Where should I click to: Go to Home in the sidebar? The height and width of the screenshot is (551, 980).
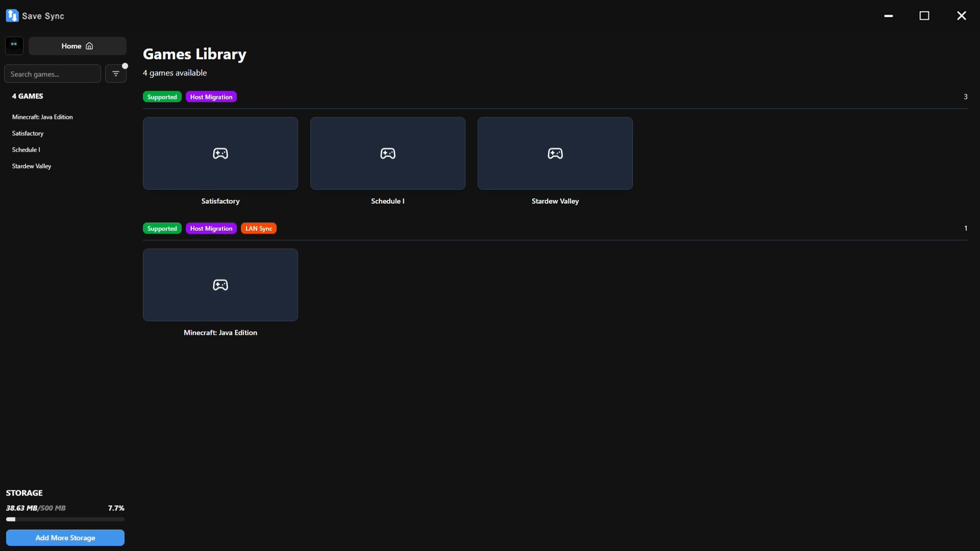tap(78, 46)
